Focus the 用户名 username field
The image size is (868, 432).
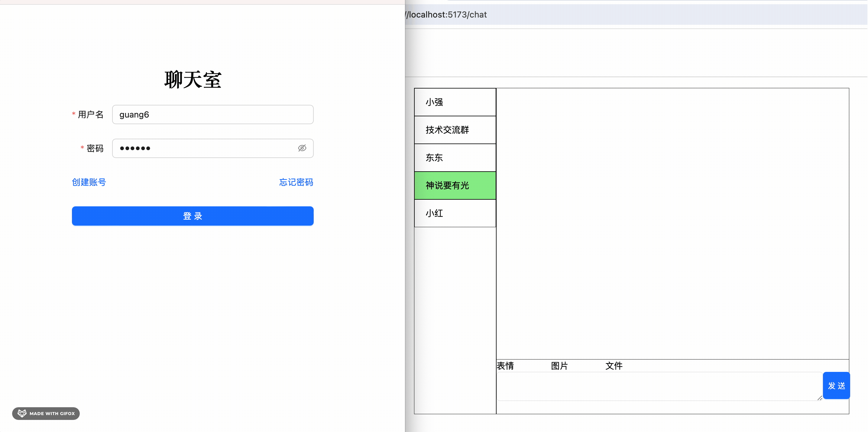(x=212, y=114)
